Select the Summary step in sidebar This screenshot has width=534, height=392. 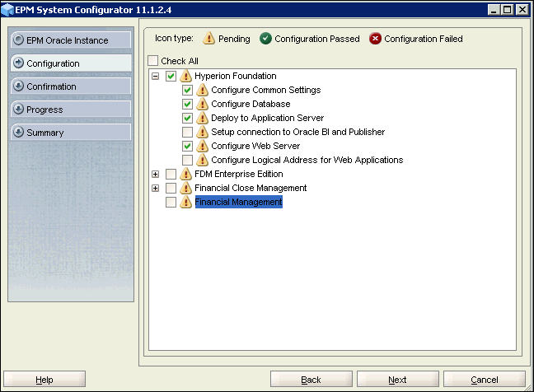coord(71,132)
